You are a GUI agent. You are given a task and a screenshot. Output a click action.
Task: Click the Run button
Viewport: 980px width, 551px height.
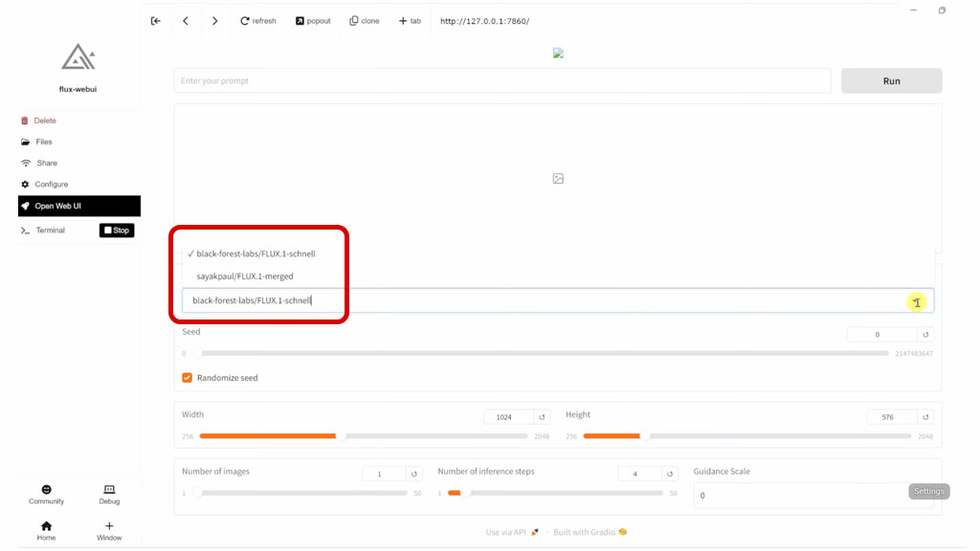point(891,80)
